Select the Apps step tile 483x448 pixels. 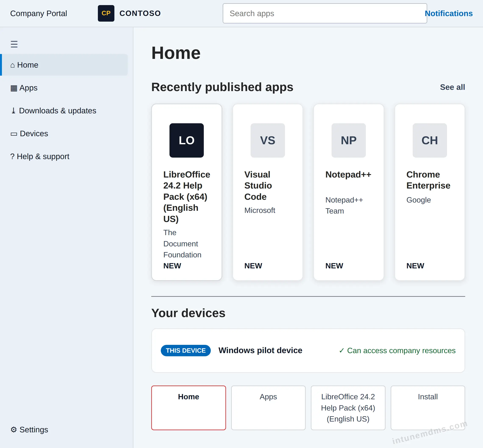(x=268, y=408)
